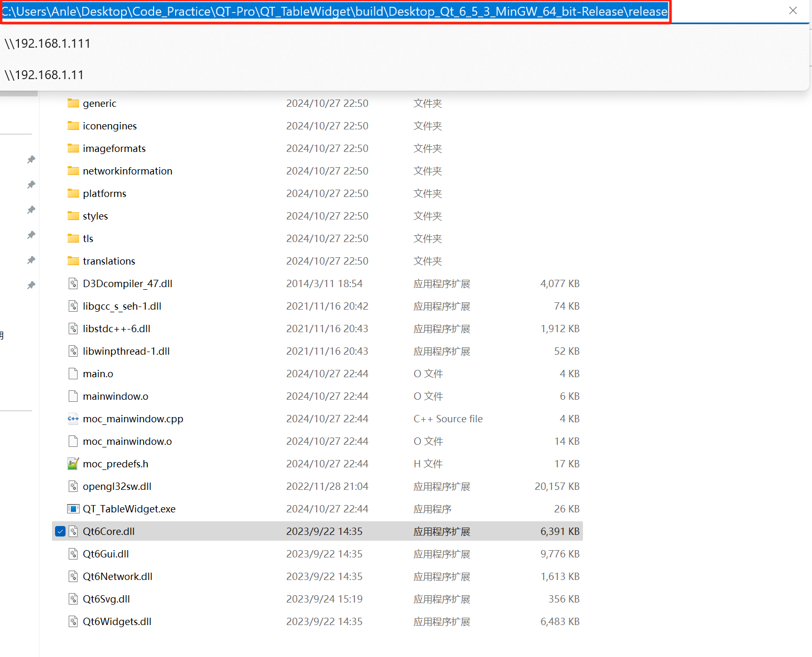Click the tls folder icon

point(73,238)
